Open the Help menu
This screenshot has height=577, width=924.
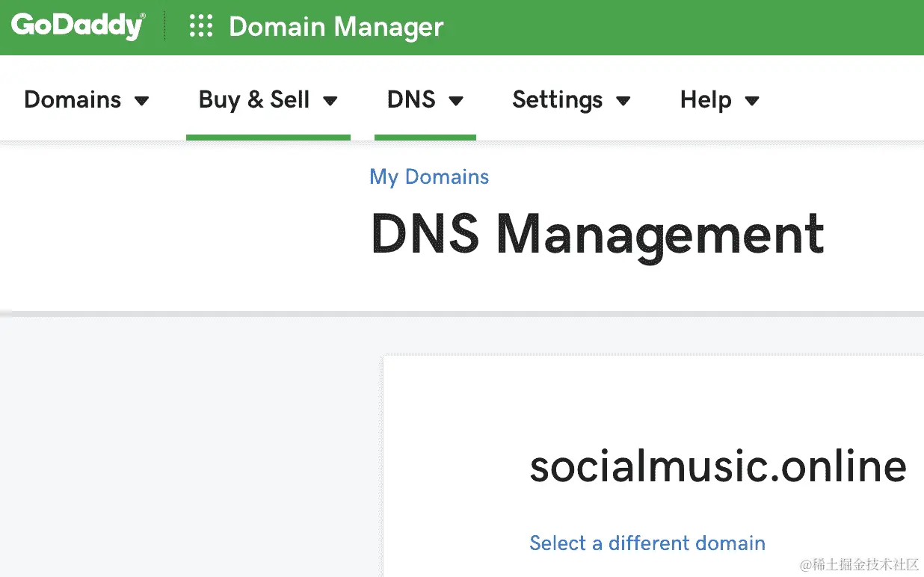point(720,99)
